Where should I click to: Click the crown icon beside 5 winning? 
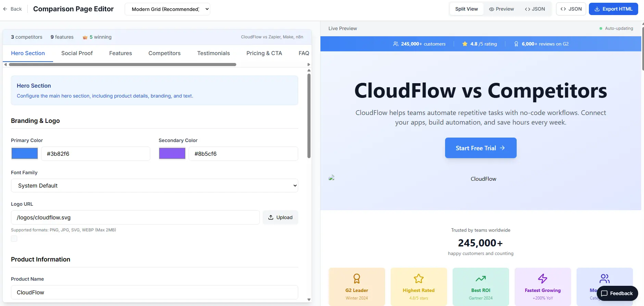[85, 37]
